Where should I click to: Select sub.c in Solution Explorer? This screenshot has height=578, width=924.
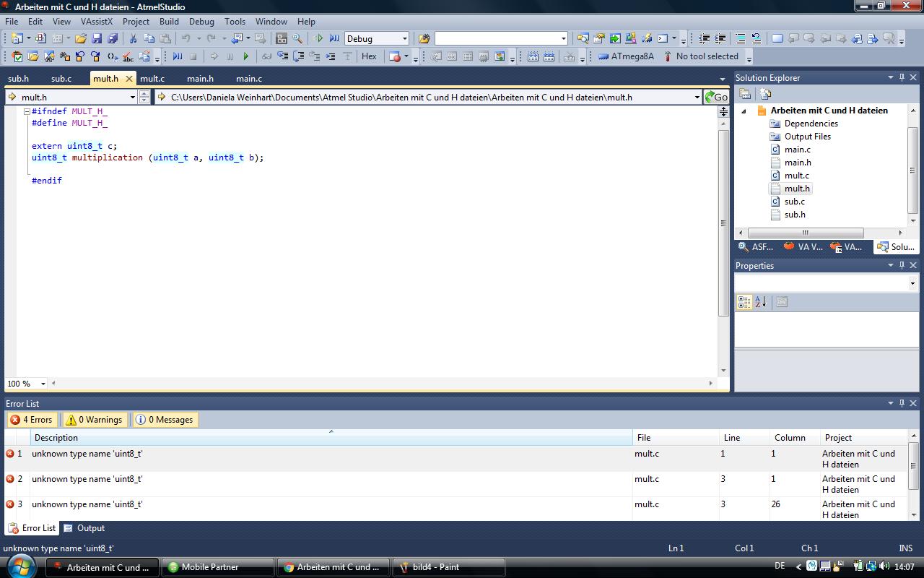pyautogui.click(x=794, y=202)
